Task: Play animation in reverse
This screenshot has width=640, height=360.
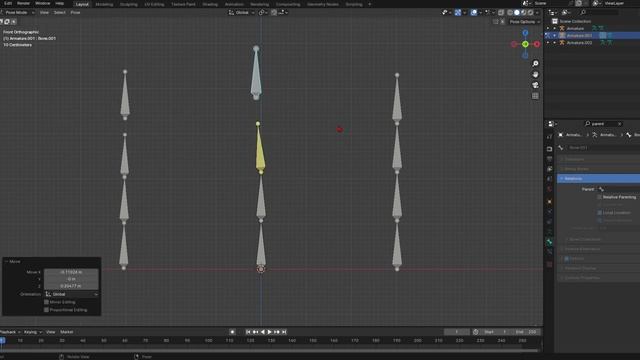Action: click(x=262, y=332)
